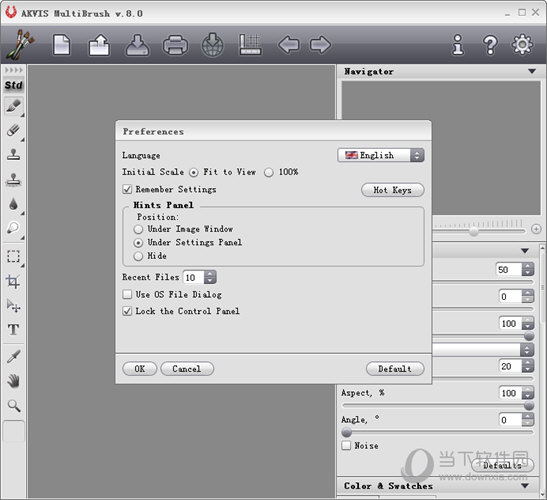Image resolution: width=547 pixels, height=500 pixels.
Task: Select the Zoom magnifier tool
Action: pos(14,405)
